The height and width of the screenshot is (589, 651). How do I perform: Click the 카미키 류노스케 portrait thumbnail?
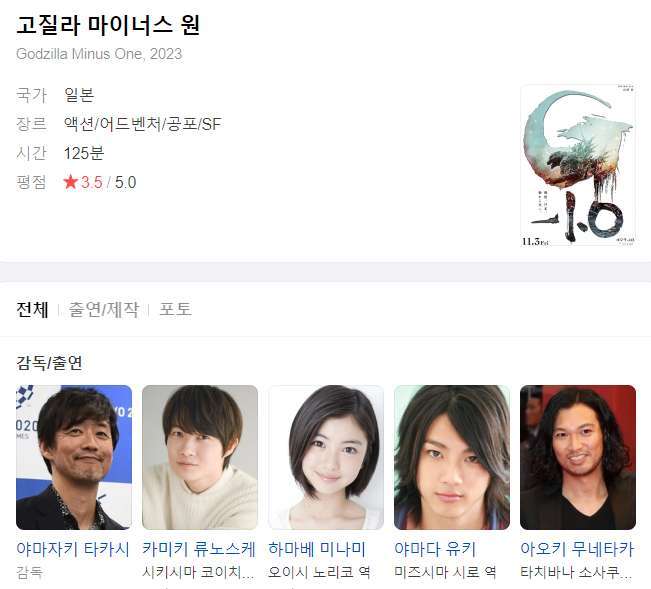pyautogui.click(x=200, y=457)
